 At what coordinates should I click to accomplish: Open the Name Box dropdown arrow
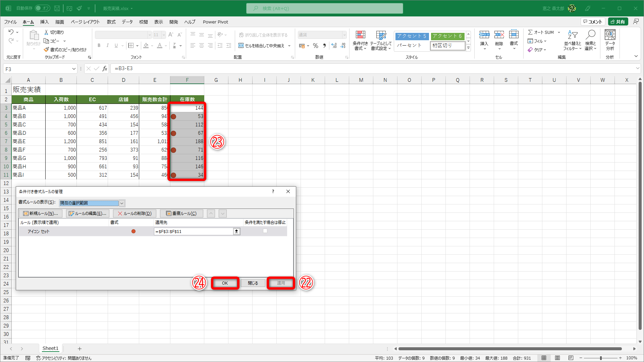(x=73, y=69)
